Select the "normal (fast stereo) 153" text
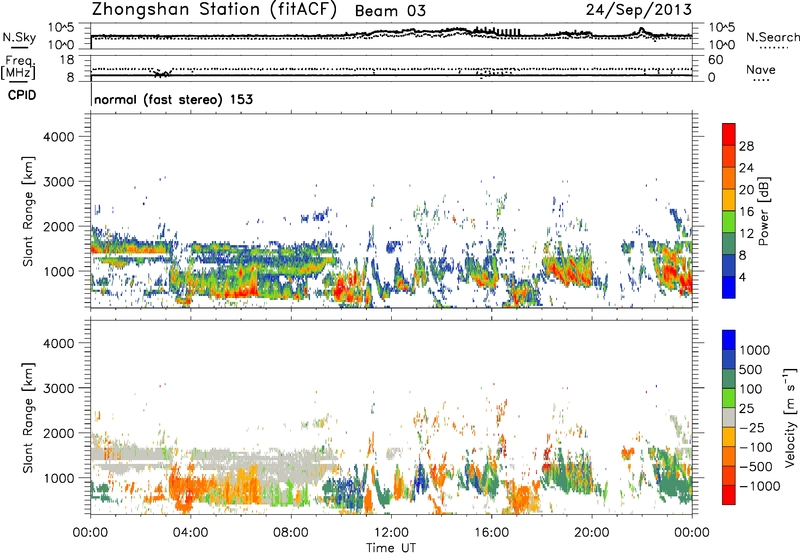Viewport: 800px width, 554px height. tap(173, 99)
